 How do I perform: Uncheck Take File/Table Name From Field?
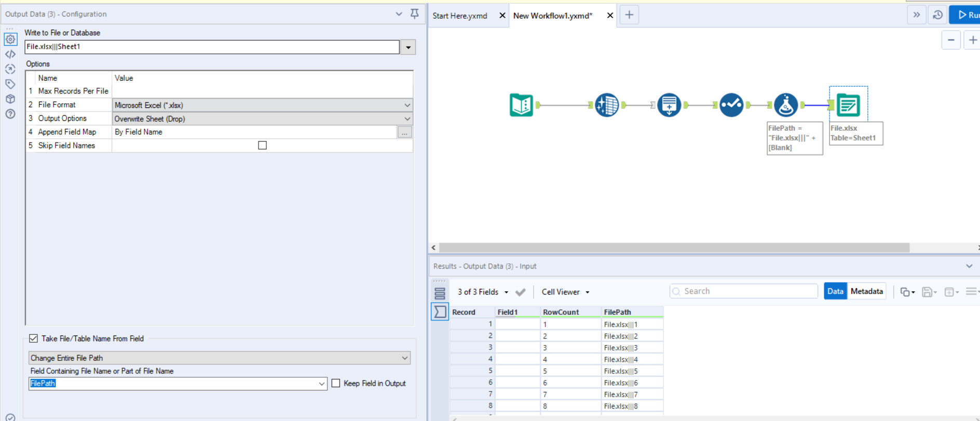coord(34,339)
